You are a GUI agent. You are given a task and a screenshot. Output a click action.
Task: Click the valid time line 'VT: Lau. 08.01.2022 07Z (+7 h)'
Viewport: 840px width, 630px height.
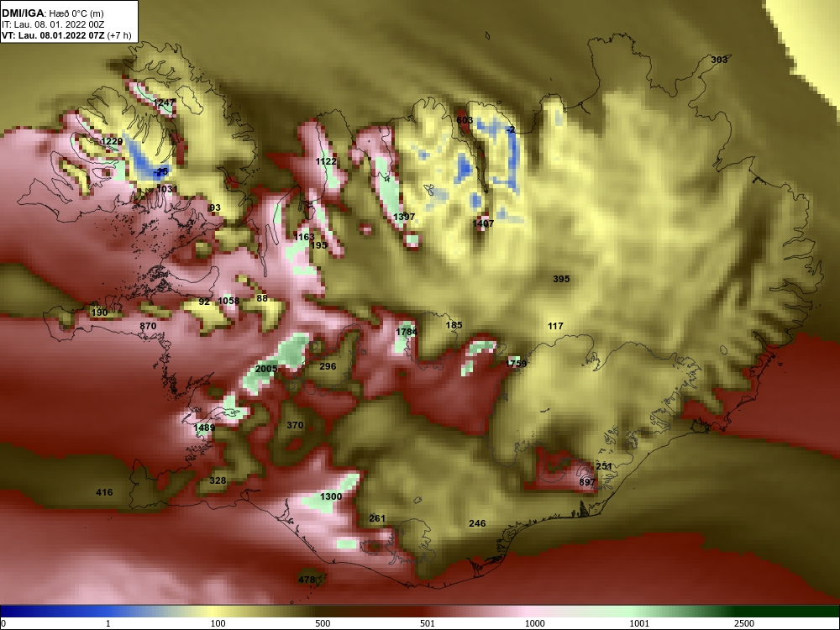point(66,36)
